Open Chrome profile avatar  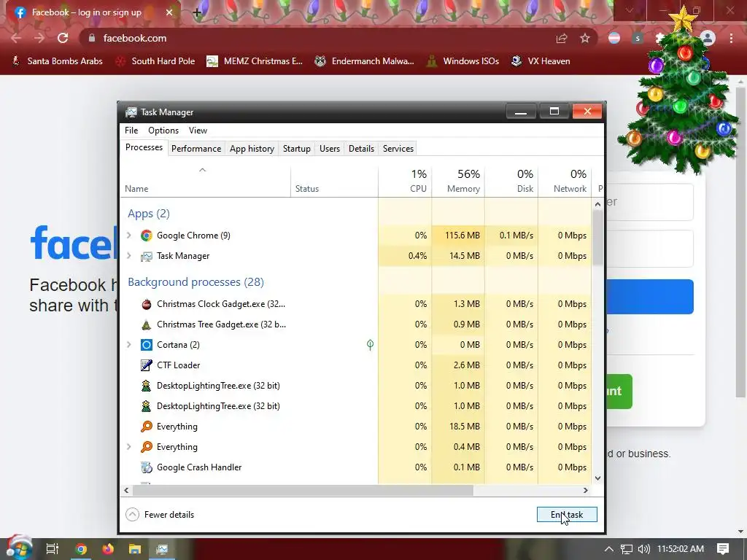tap(708, 38)
